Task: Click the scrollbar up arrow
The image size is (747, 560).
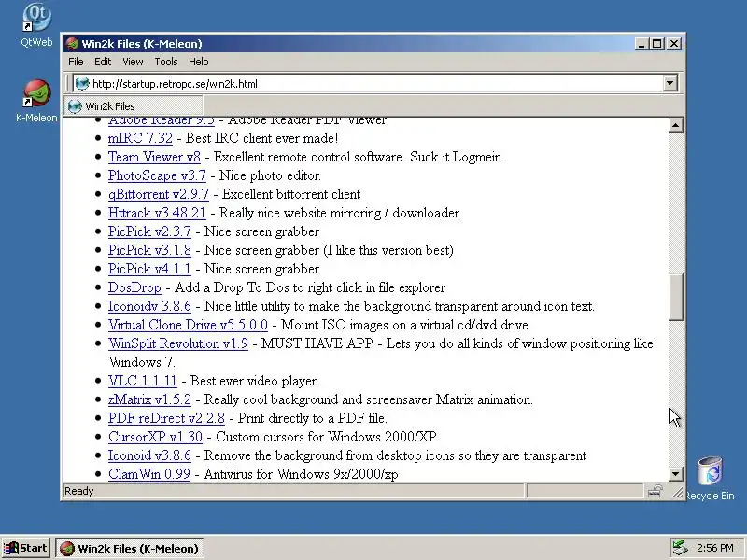Action: pyautogui.click(x=675, y=125)
